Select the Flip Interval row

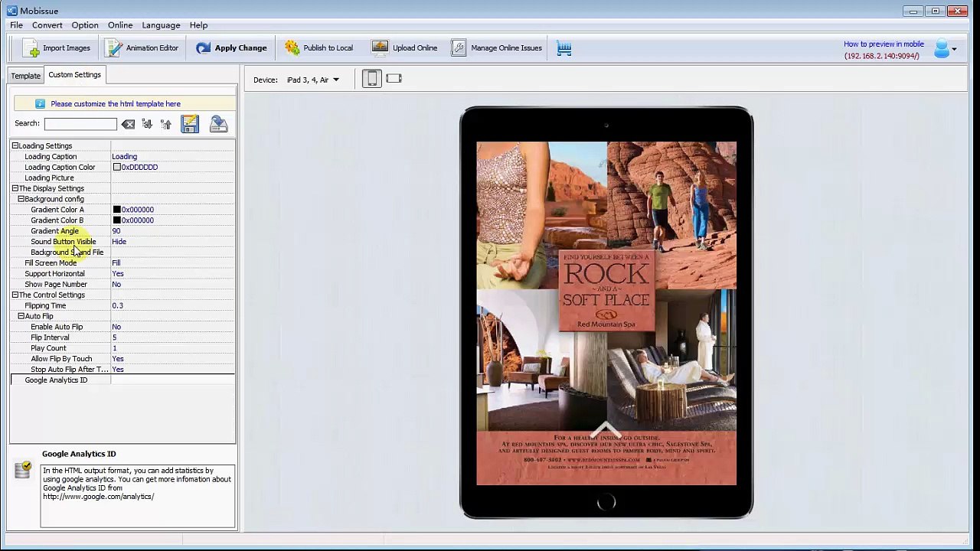[122, 337]
